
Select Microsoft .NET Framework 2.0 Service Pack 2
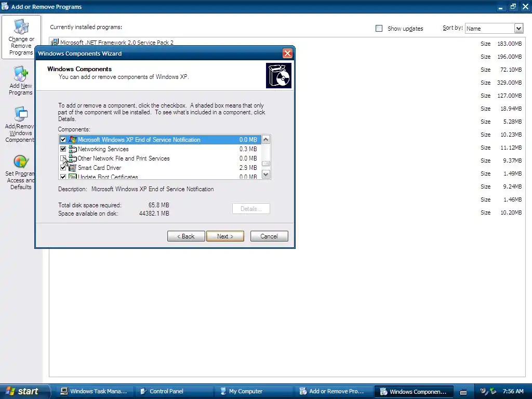117,43
